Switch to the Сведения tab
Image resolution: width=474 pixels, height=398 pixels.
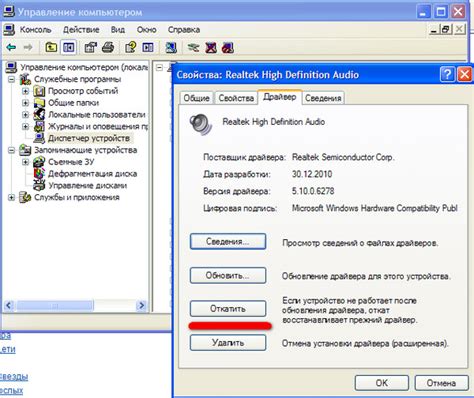pos(323,98)
